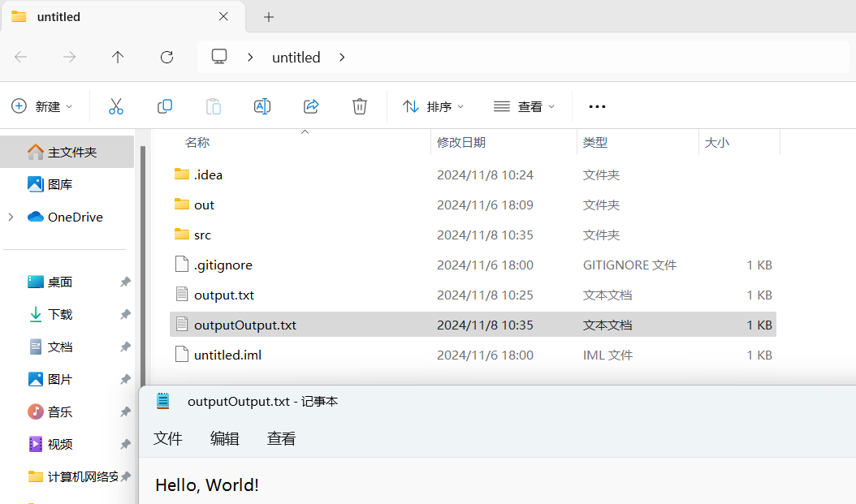Click date 2024/11/8 10:24 of .idea
This screenshot has width=856, height=504.
485,174
